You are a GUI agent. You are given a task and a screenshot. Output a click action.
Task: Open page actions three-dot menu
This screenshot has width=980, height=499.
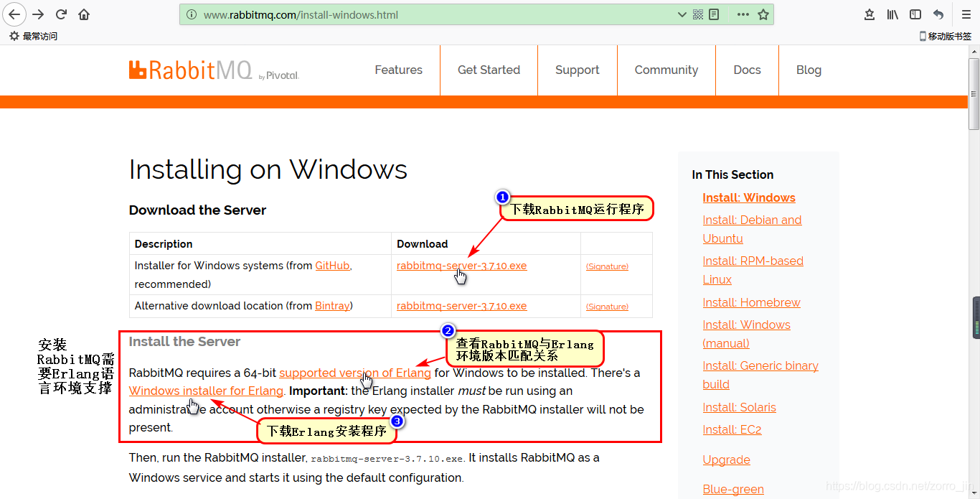(x=743, y=14)
